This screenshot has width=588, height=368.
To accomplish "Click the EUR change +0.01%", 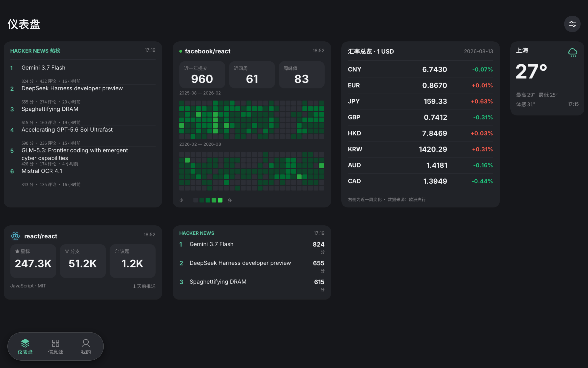I will (482, 85).
